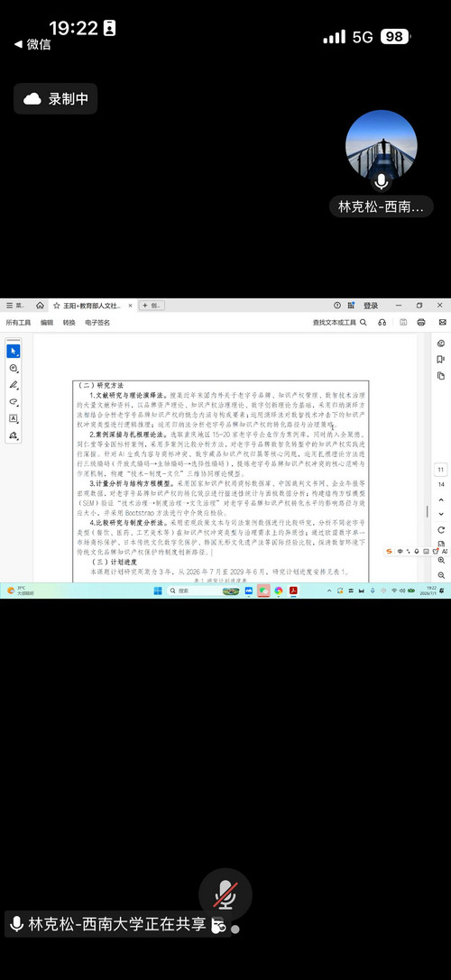Click the '+ 创...' new tab button

(x=152, y=306)
